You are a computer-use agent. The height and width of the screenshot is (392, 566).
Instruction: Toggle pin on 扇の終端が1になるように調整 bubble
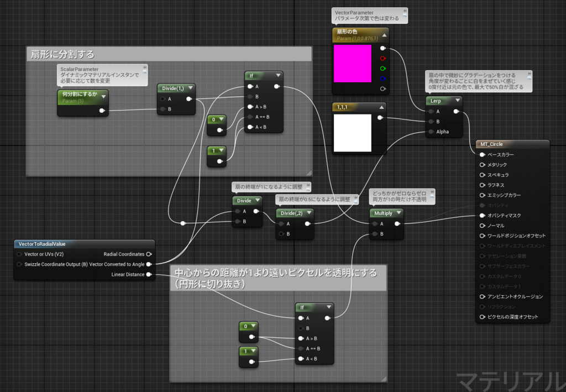[x=308, y=185]
